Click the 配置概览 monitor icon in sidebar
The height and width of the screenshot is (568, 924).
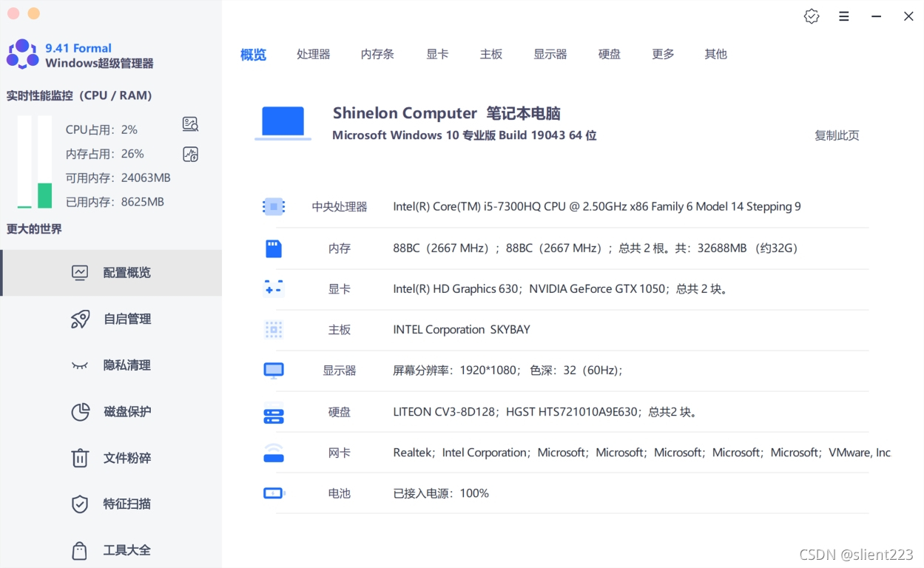(80, 273)
